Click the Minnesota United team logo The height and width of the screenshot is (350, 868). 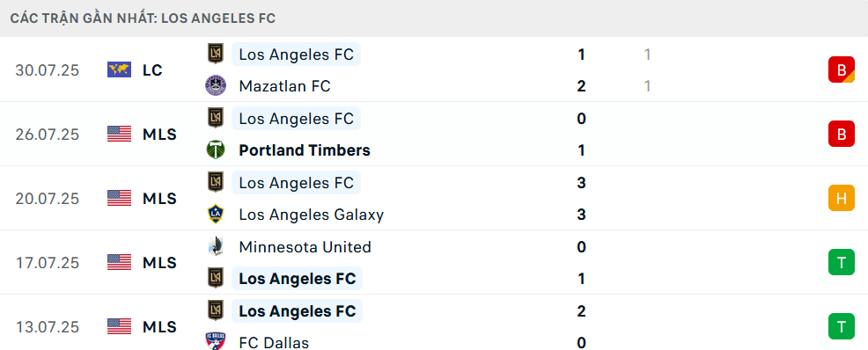pyautogui.click(x=216, y=246)
